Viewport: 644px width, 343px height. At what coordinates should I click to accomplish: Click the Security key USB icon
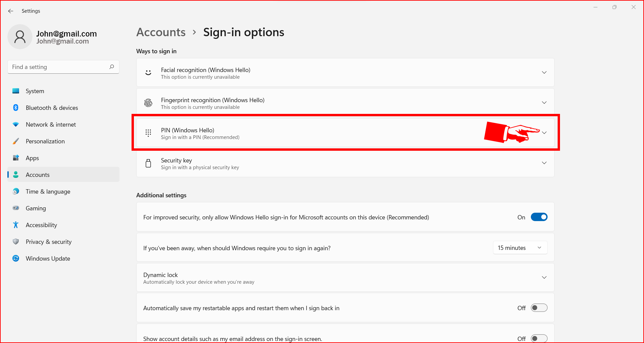coord(148,163)
